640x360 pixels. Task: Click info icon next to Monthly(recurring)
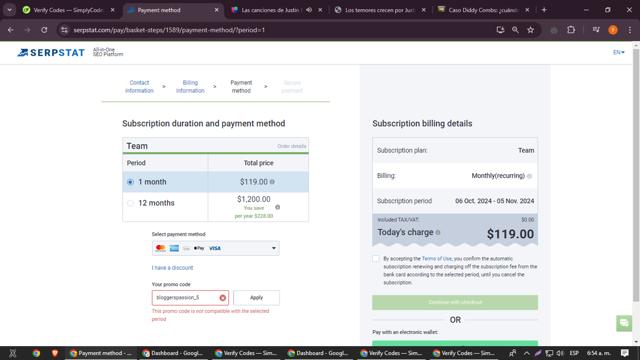529,176
